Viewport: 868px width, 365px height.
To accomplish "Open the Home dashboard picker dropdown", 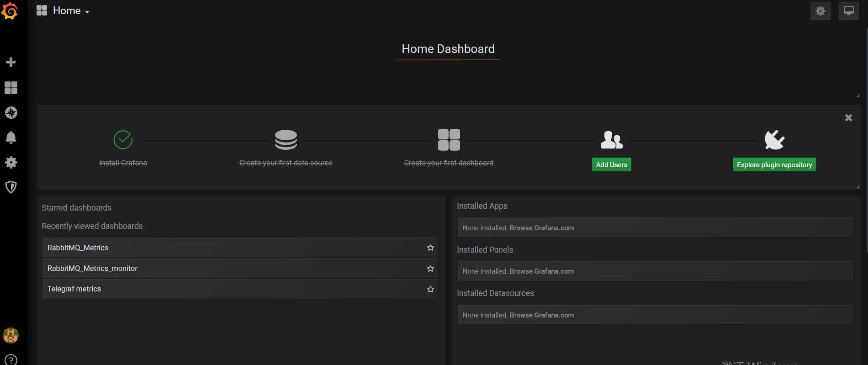I will (71, 11).
